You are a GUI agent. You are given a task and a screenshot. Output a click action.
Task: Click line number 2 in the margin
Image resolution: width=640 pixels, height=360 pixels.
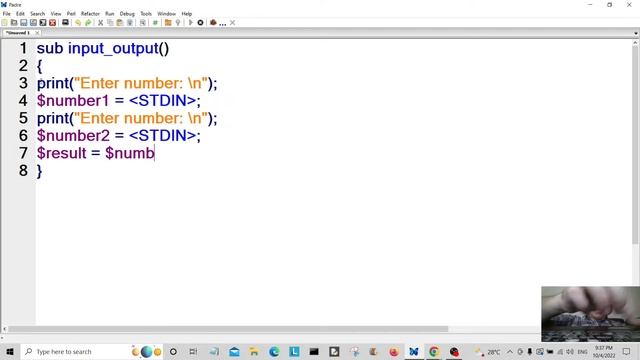click(x=23, y=66)
